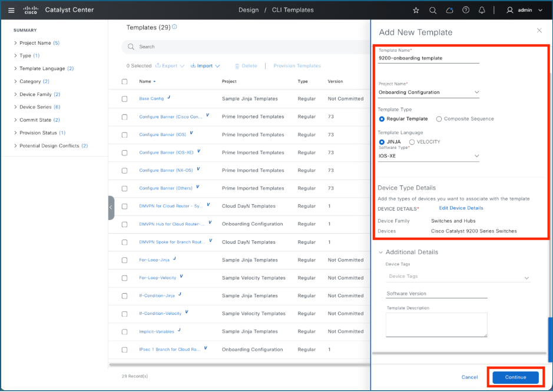Click the Software Version input field
This screenshot has height=392, width=553.
click(436, 294)
